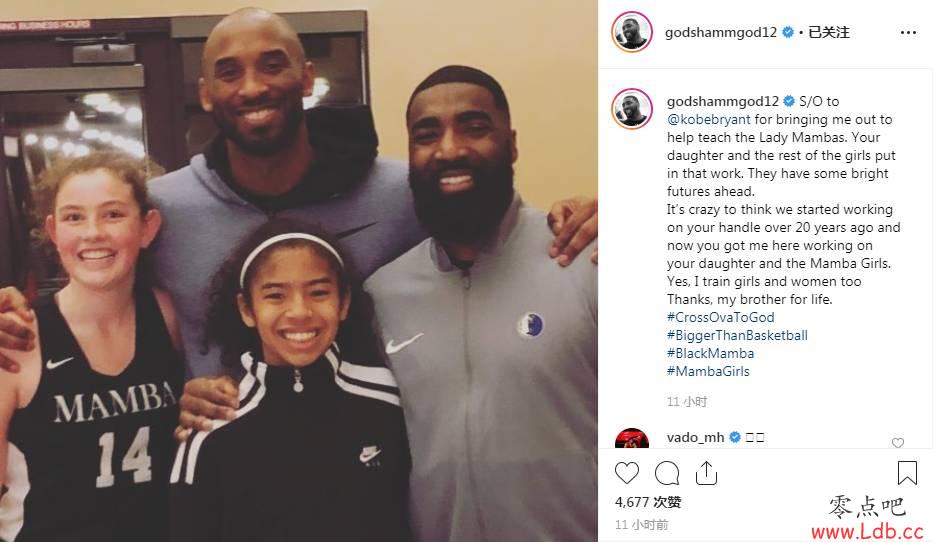
Task: Follow the #BlackMamba hashtag link
Action: coord(710,353)
